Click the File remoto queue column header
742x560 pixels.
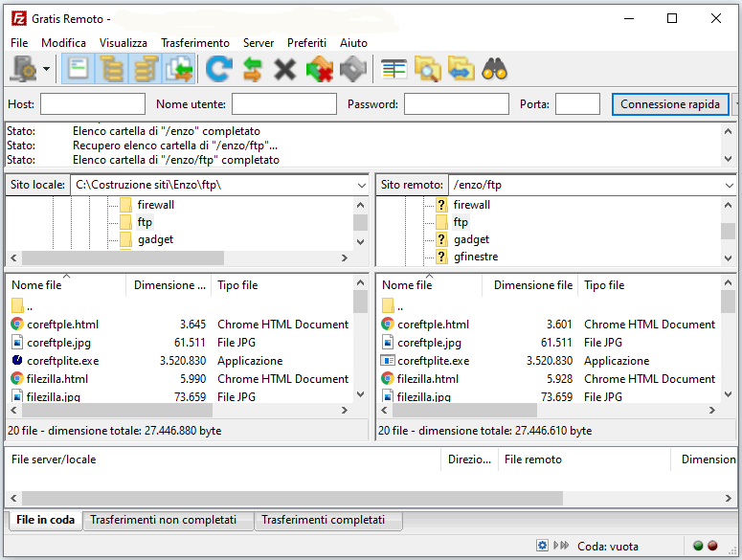584,459
